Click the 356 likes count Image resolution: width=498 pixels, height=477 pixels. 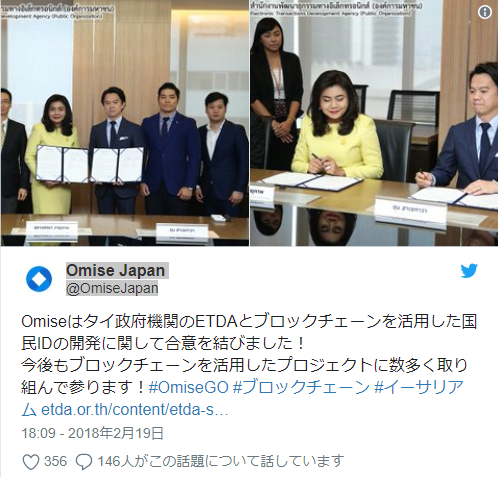pyautogui.click(x=55, y=461)
